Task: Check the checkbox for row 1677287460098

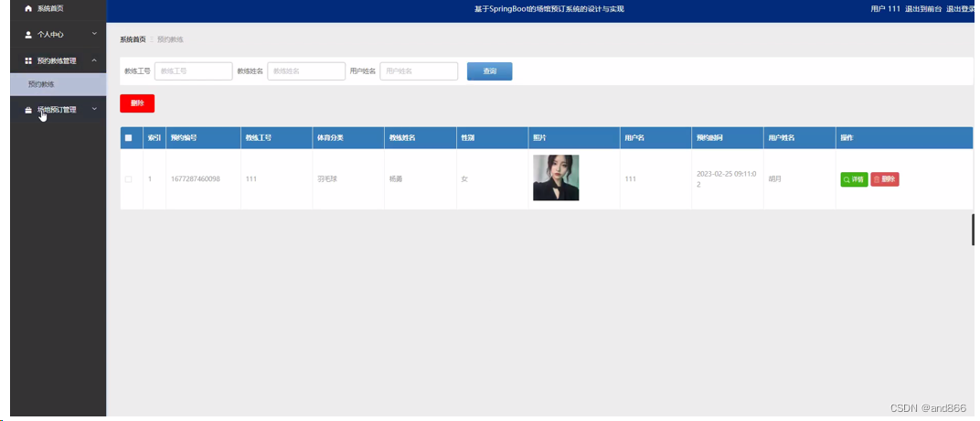Action: pyautogui.click(x=129, y=178)
